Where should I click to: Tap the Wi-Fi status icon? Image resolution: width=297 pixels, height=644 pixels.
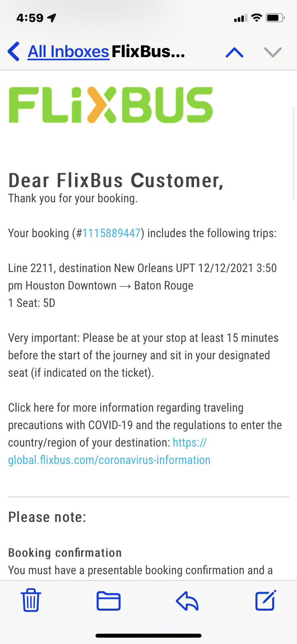(257, 18)
